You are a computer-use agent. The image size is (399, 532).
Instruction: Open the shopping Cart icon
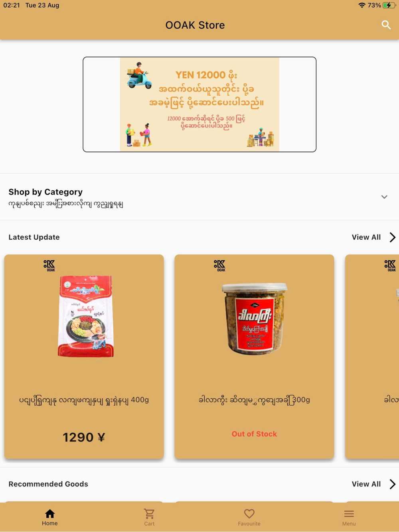[x=149, y=514]
